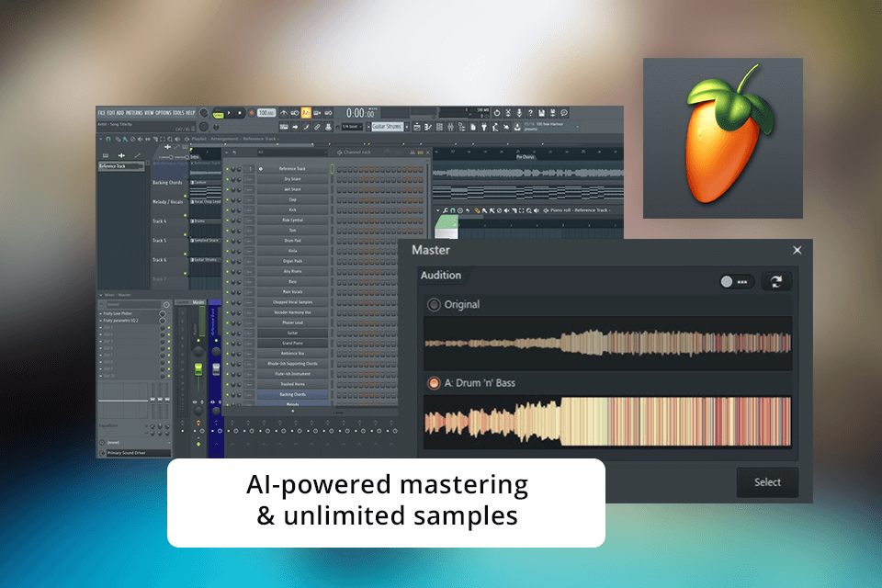Click the link chain icon in toolbar
Viewport: 882px width, 588px height.
click(317, 127)
